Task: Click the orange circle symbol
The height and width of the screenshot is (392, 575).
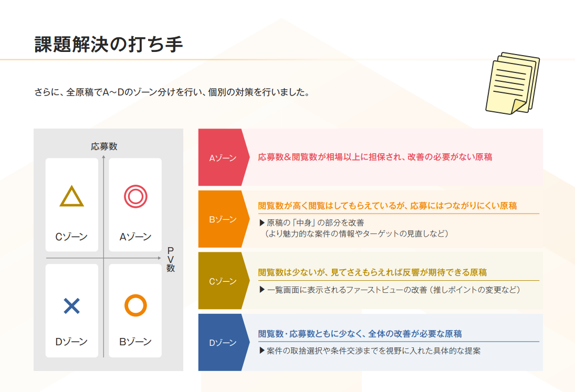Action: (135, 305)
